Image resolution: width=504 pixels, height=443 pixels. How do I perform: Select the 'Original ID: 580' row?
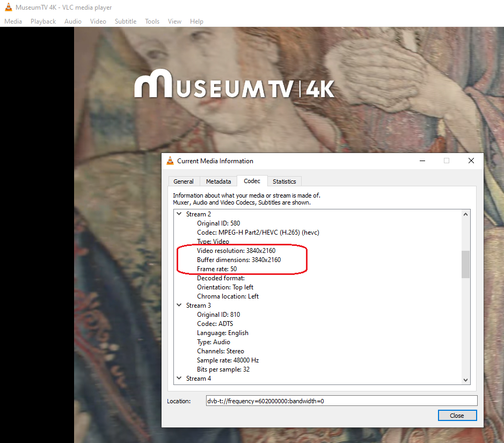218,223
